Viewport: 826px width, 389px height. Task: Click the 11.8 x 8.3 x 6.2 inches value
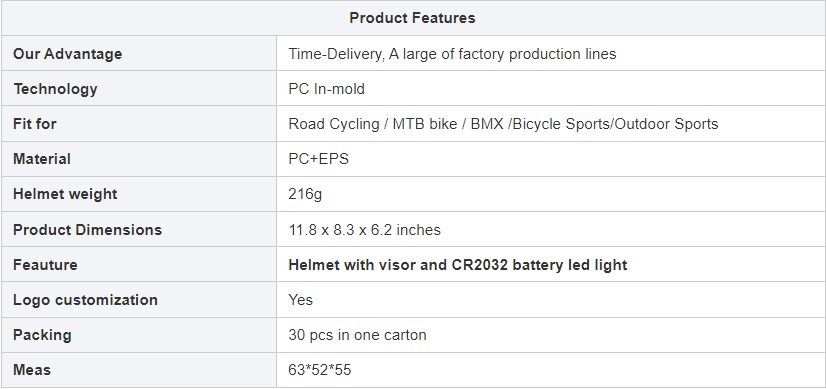365,230
